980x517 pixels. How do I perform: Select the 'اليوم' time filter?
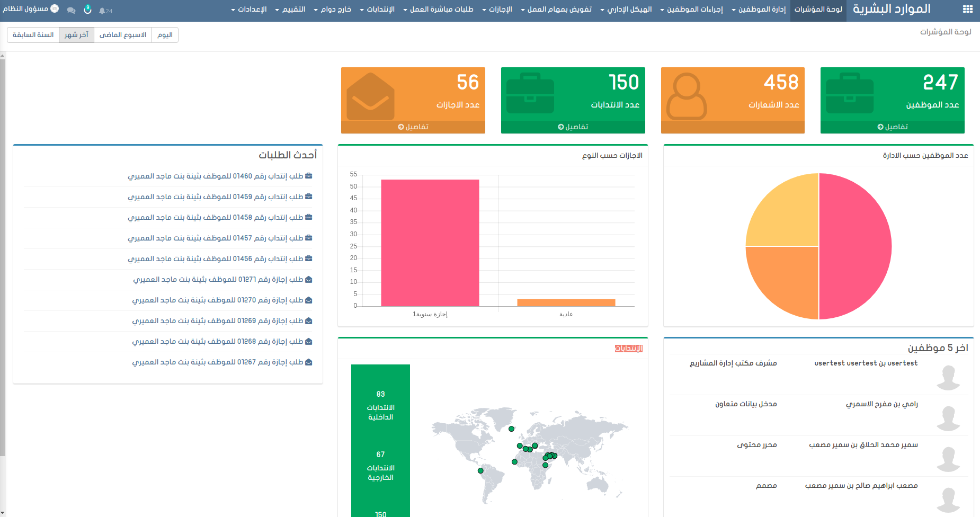(x=165, y=35)
